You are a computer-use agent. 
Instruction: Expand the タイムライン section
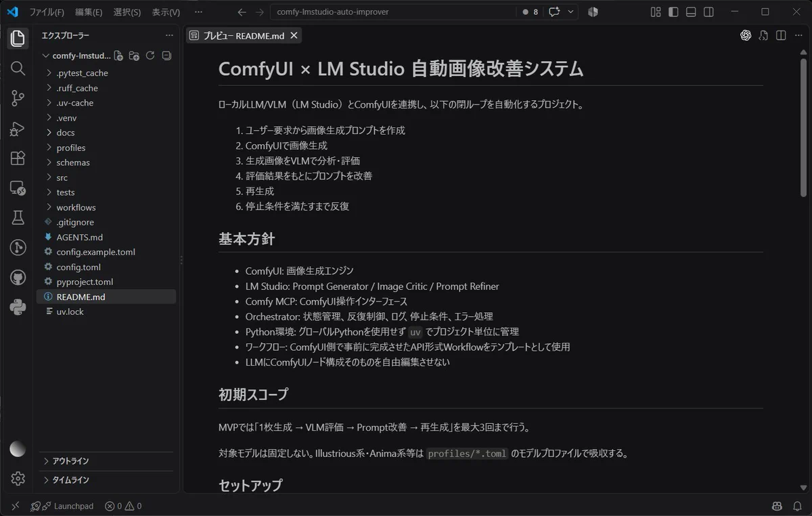pos(106,480)
